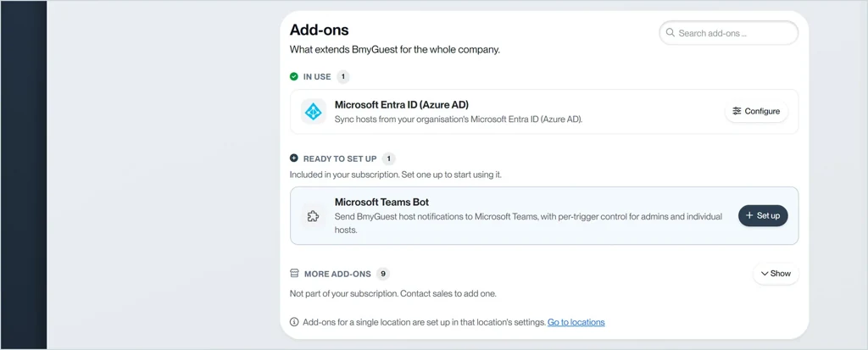Click the info icon beside locations note
The width and height of the screenshot is (868, 350).
coord(294,322)
